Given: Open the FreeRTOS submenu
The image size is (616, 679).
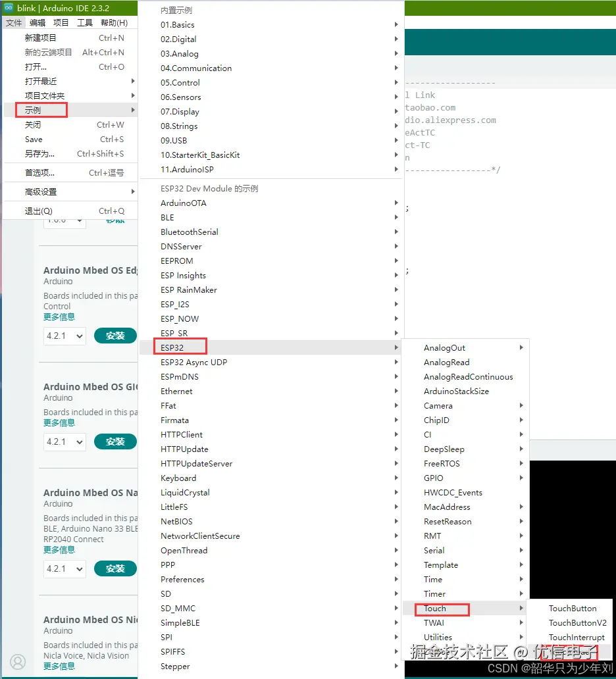Looking at the screenshot, I should coord(465,463).
